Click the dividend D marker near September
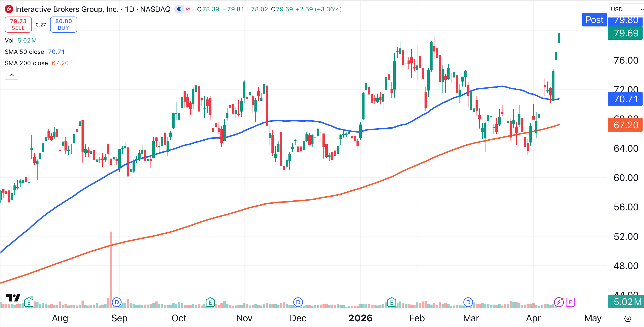Viewport: 644px width, 327px height. tap(116, 302)
